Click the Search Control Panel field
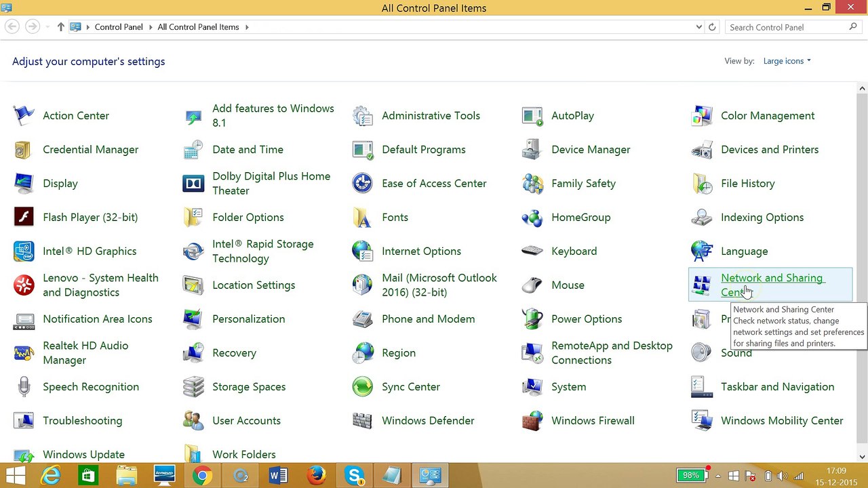868x488 pixels. [787, 27]
